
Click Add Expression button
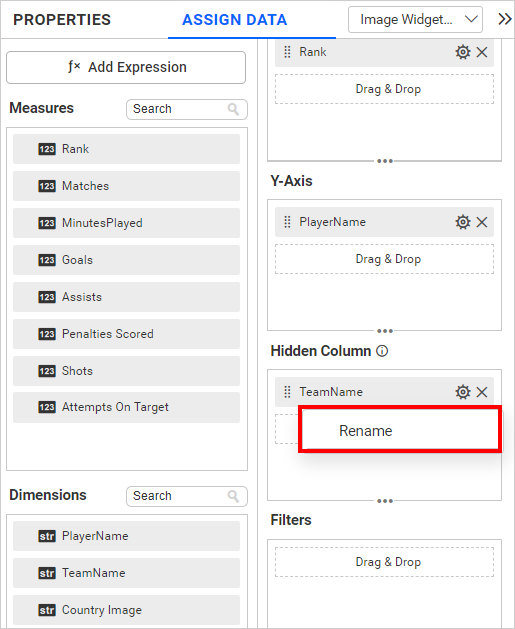tap(126, 67)
